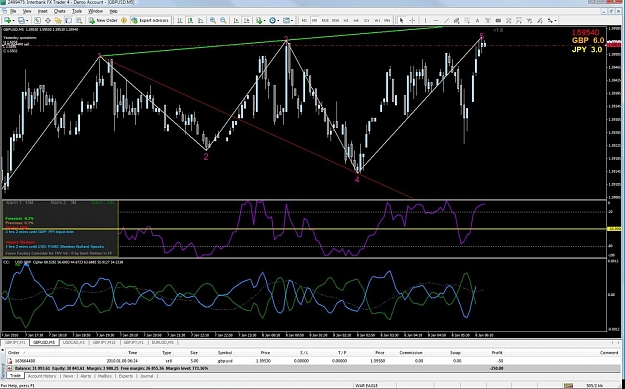
Task: Open the New Chart icon
Action: pos(8,20)
